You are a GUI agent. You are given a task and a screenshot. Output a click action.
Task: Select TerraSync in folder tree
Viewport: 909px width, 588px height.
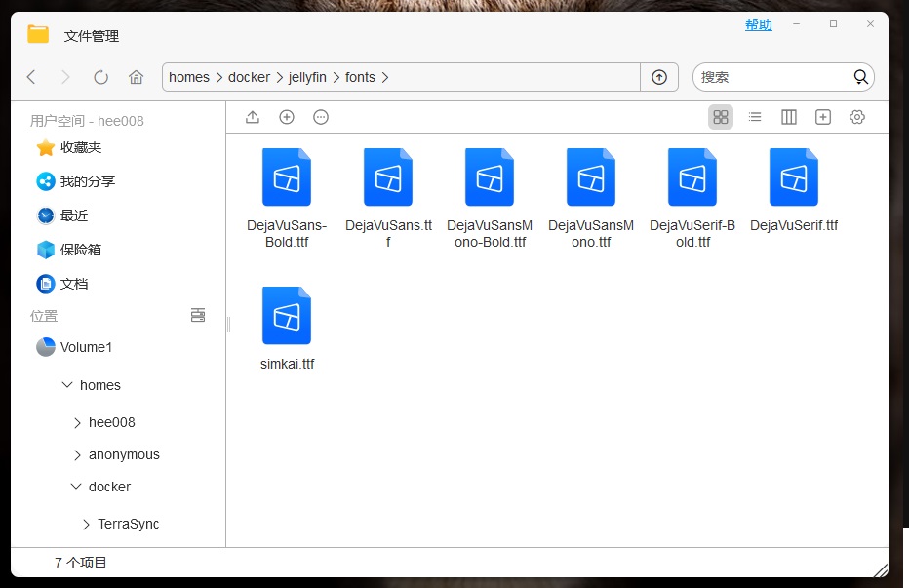[128, 524]
